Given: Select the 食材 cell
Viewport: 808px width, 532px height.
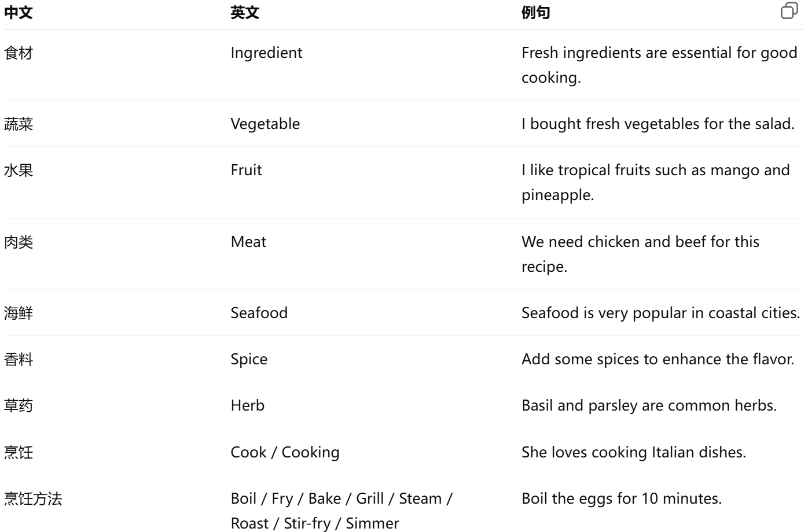Looking at the screenshot, I should (x=19, y=53).
